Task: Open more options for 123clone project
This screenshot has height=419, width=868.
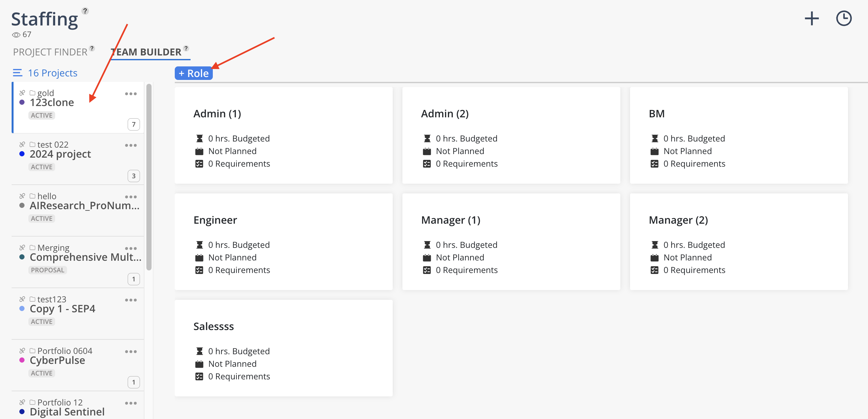Action: [x=131, y=94]
